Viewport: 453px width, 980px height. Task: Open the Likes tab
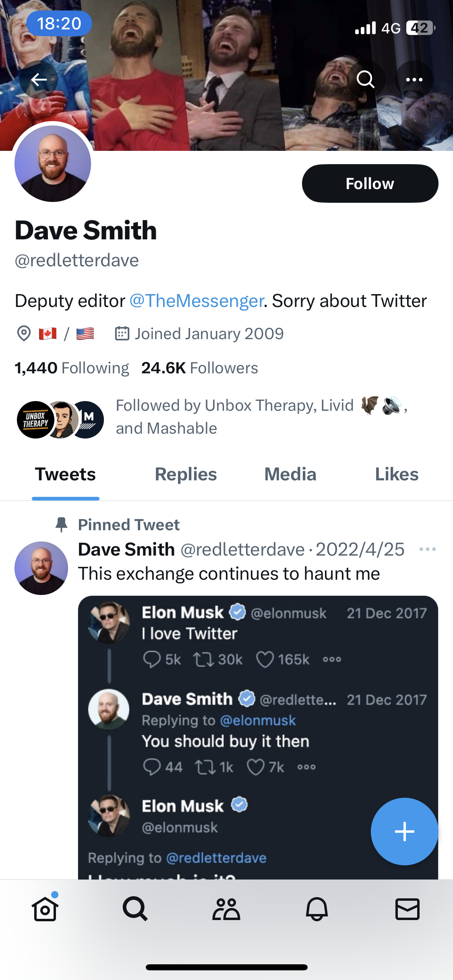click(x=397, y=475)
